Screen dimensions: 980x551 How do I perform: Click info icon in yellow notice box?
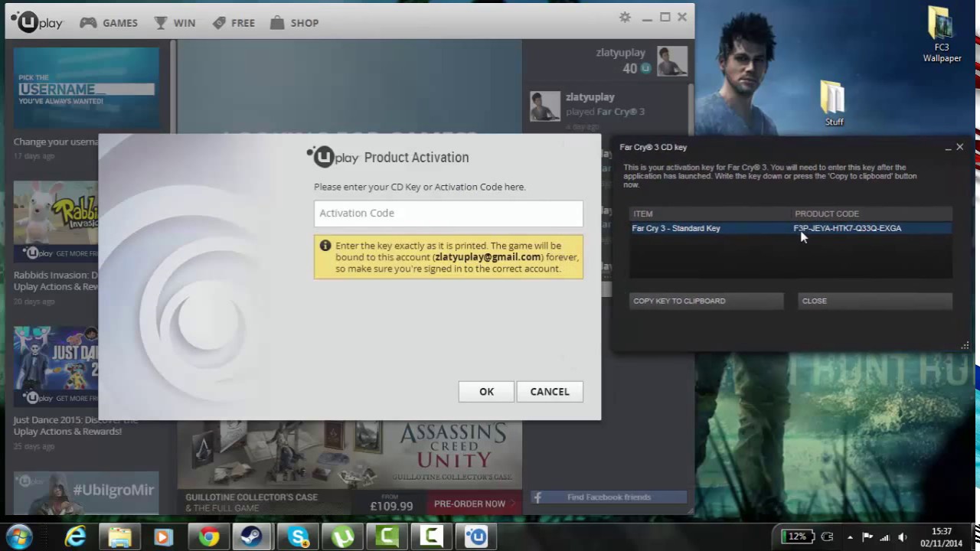point(325,246)
